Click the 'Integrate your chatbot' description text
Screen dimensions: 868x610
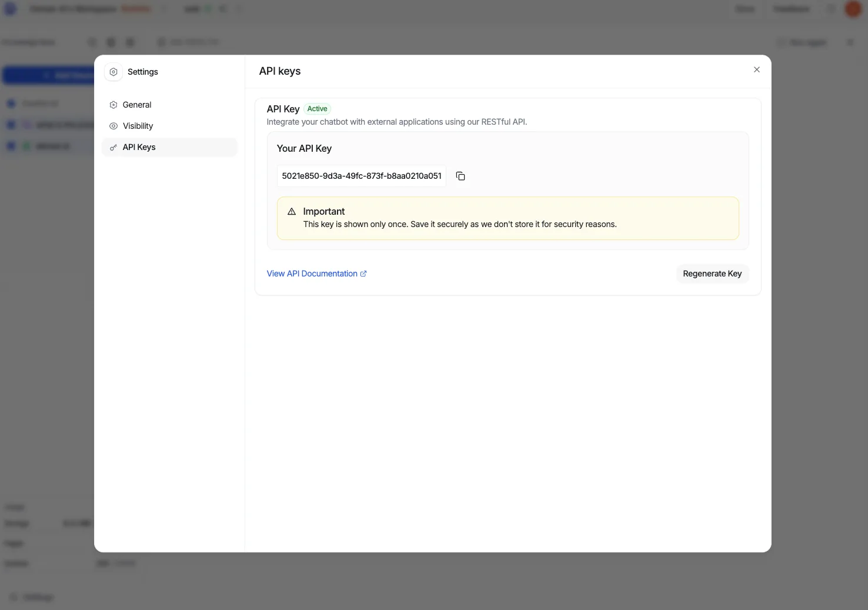(397, 122)
